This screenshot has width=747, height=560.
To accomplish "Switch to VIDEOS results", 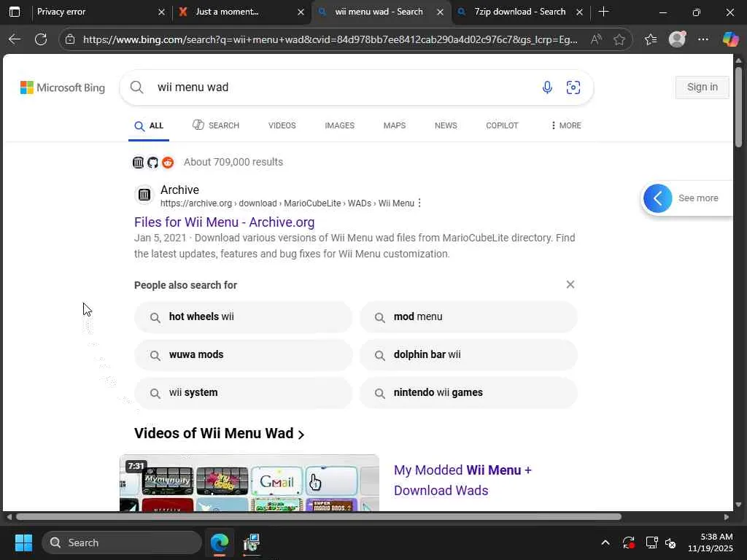I will coord(282,125).
